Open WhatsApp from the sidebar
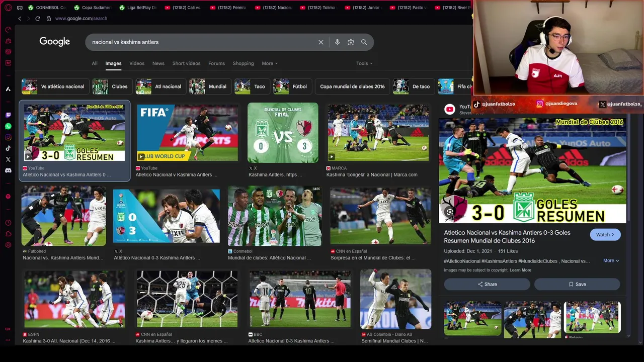Screen dimensions: 644x362 8,126
